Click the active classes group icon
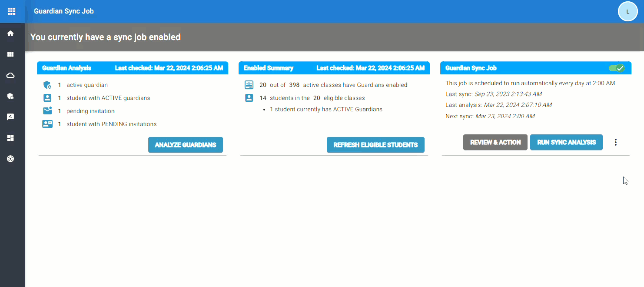644x287 pixels. (249, 85)
